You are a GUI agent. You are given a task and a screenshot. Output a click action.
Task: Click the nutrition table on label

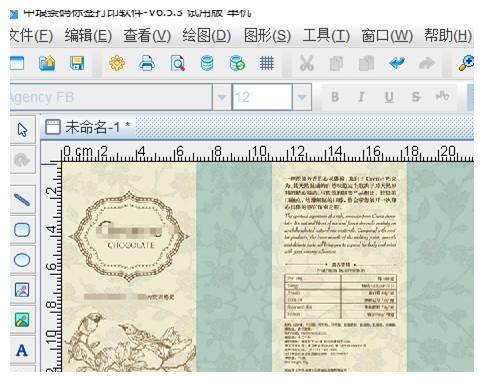[341, 296]
